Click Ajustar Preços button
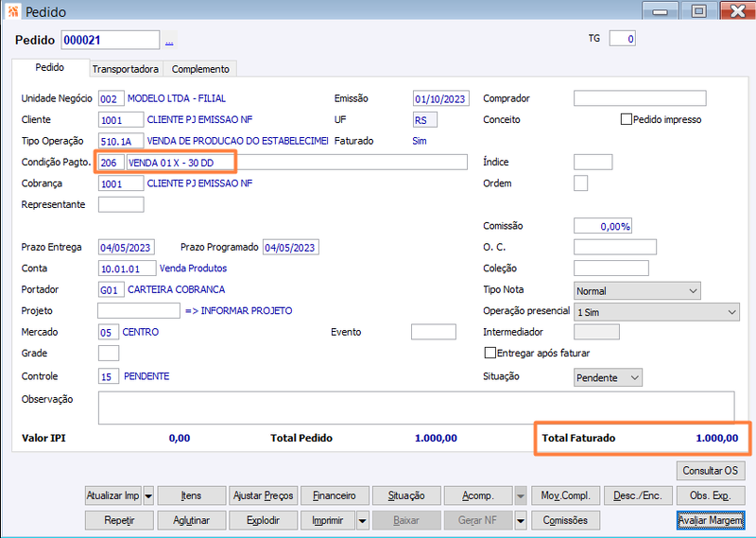This screenshot has height=538, width=756. 264,495
